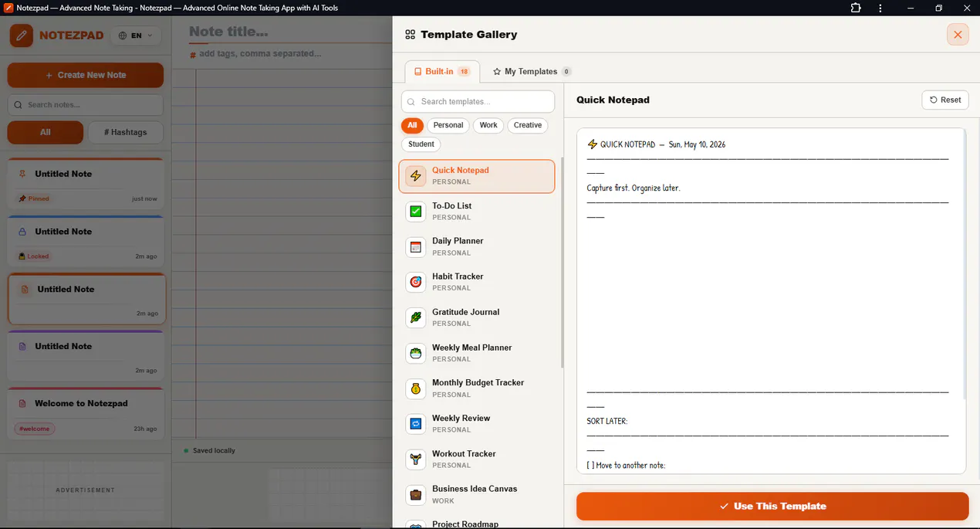The height and width of the screenshot is (529, 980).
Task: Switch to the My Templates tab
Action: (532, 72)
